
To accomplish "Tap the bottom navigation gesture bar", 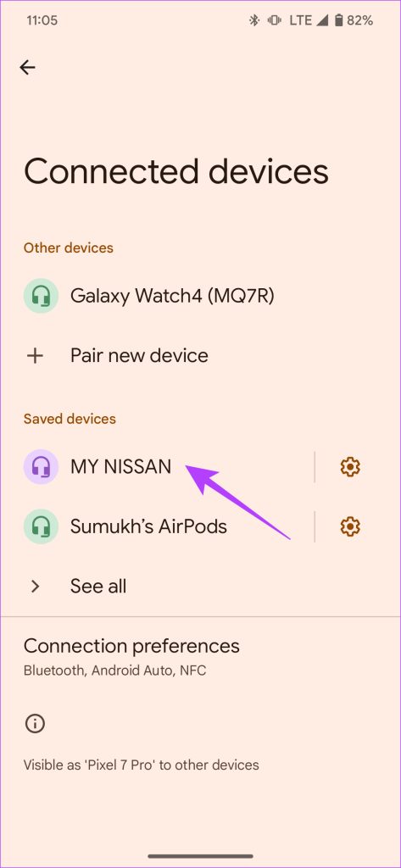I will point(200,856).
